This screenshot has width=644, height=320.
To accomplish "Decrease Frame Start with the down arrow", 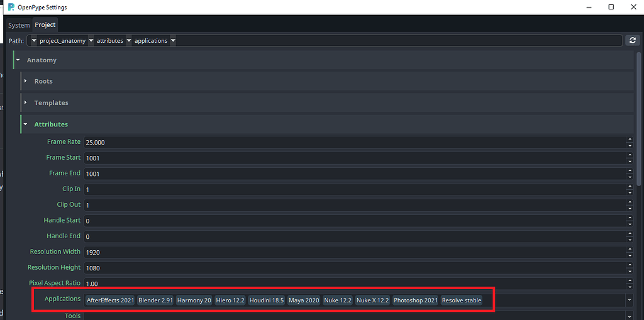I will 630,161.
